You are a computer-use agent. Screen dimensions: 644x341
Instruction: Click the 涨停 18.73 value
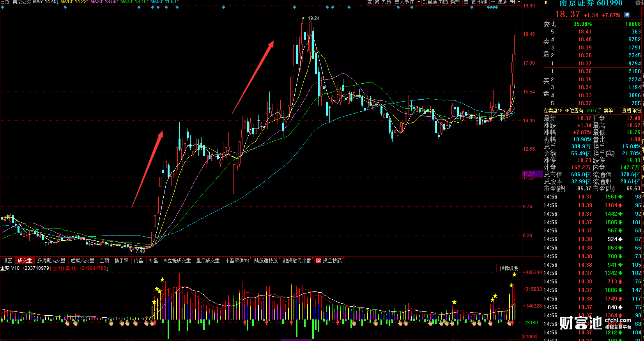tap(584, 161)
